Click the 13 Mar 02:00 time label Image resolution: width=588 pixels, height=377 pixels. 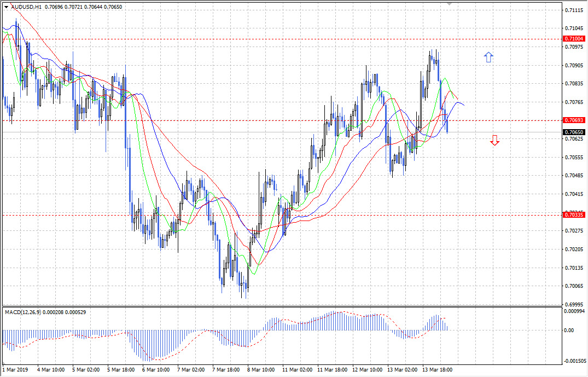point(403,370)
